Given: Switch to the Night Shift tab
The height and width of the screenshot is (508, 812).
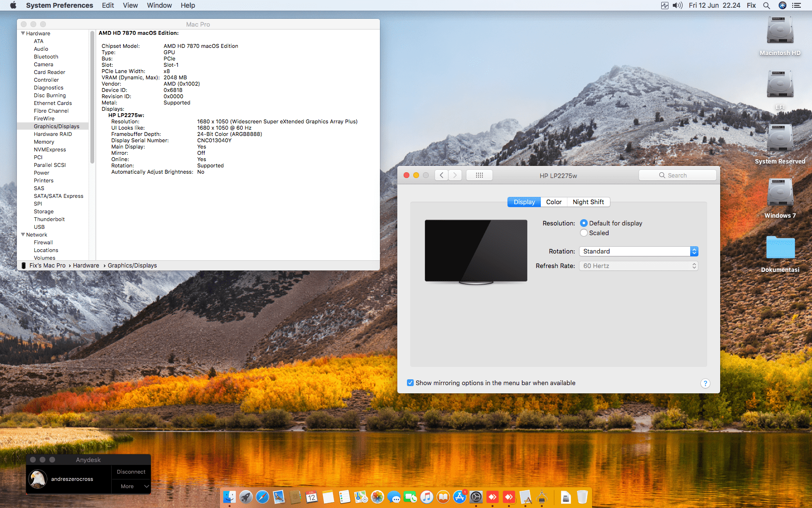Looking at the screenshot, I should tap(588, 202).
